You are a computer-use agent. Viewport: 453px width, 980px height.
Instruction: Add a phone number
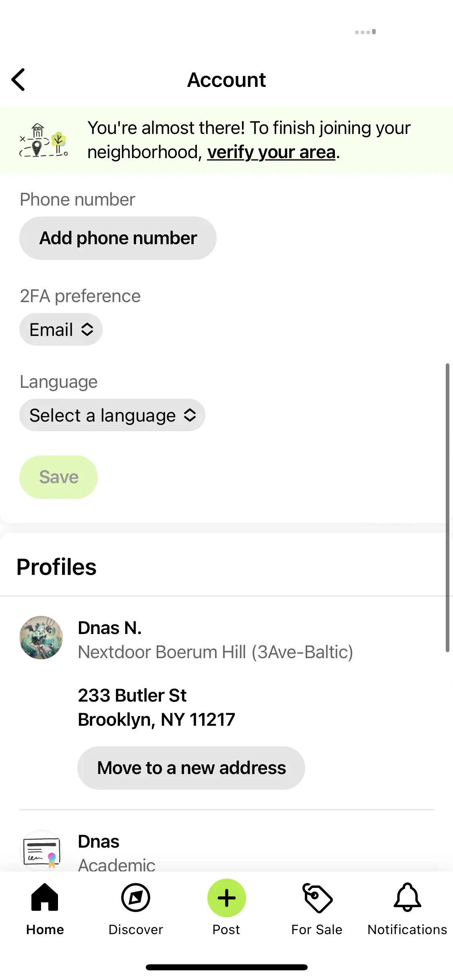point(118,238)
